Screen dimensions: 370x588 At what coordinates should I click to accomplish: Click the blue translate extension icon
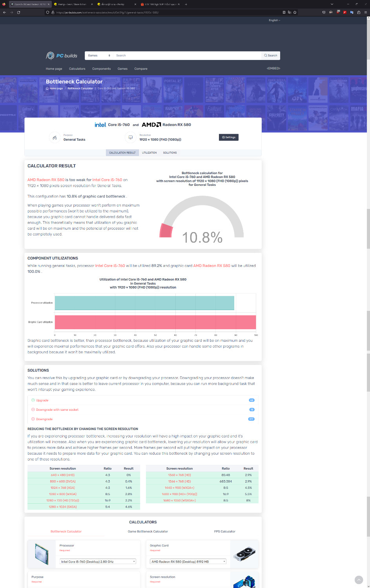(352, 12)
